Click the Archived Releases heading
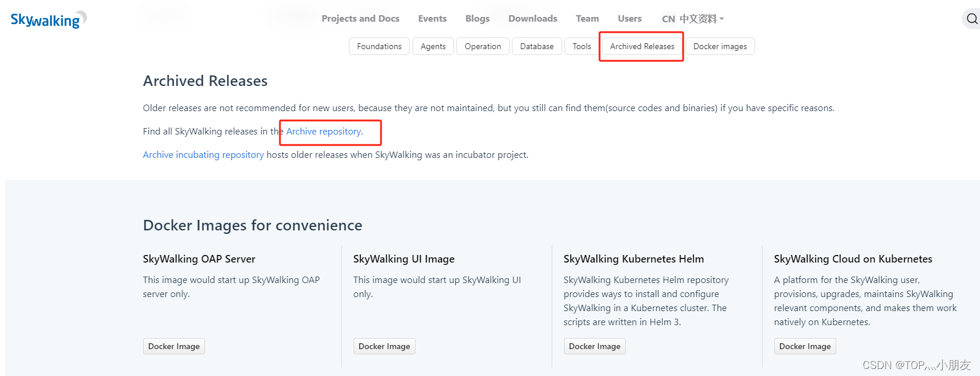The width and height of the screenshot is (980, 376). (205, 81)
